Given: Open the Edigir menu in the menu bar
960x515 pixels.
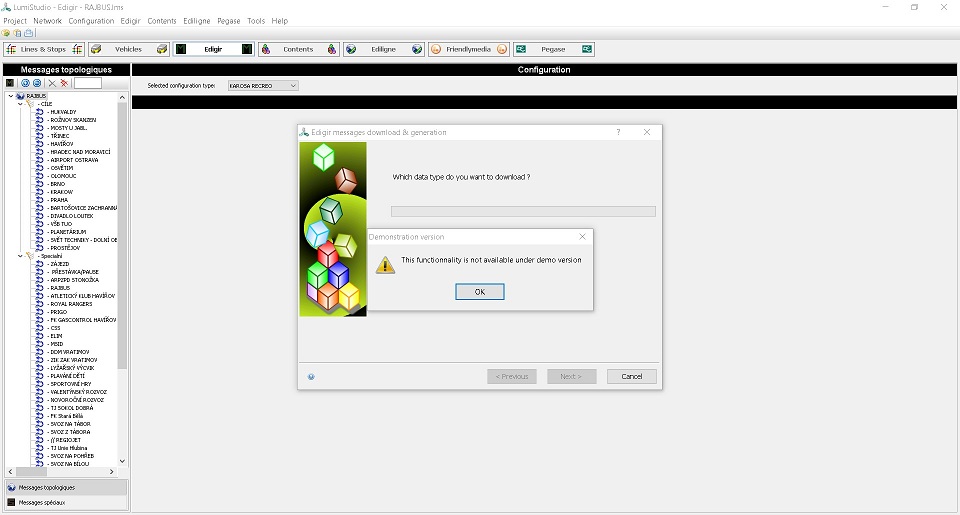Looking at the screenshot, I should pos(130,21).
